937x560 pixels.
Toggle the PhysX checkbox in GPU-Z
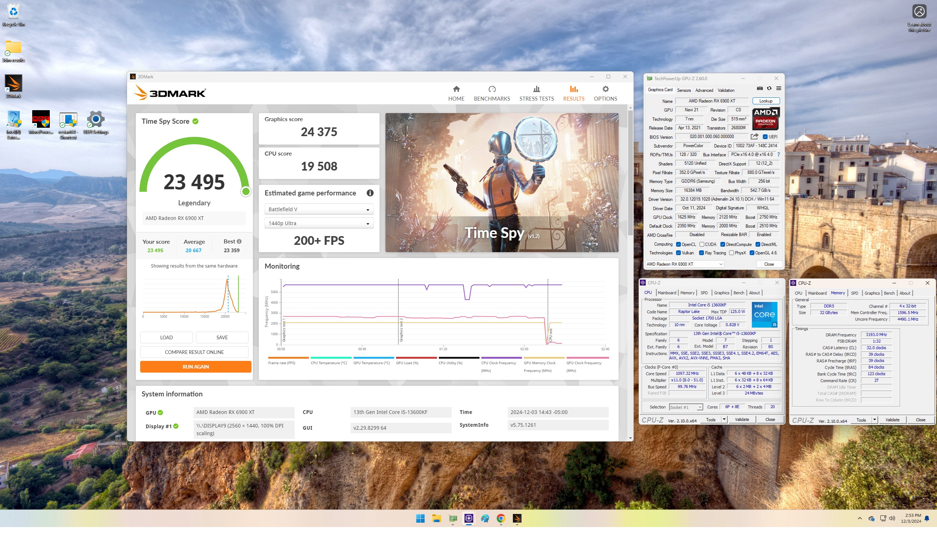click(x=731, y=253)
